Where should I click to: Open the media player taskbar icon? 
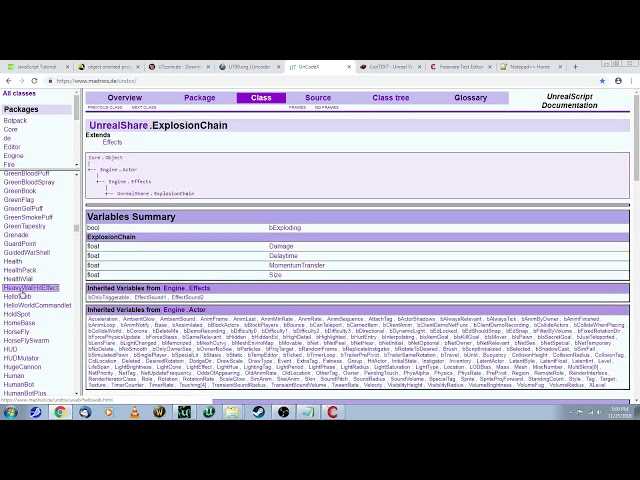109,412
